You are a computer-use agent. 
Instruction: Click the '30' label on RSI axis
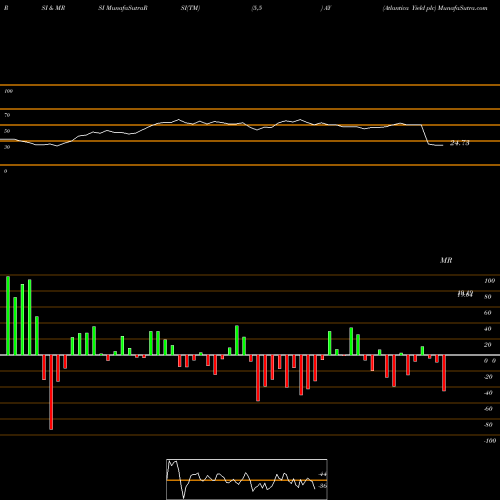[x=7, y=147]
